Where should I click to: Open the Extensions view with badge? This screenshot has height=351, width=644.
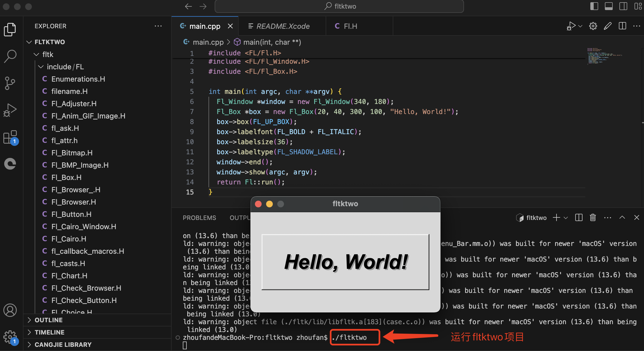point(11,137)
